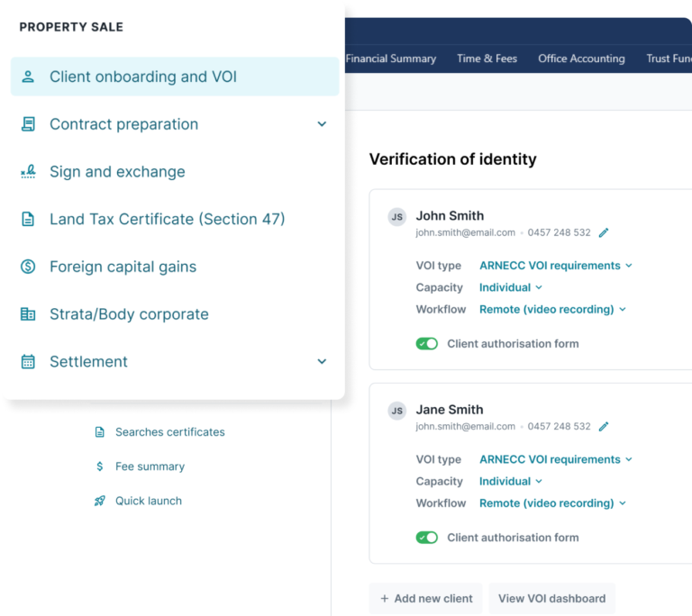The height and width of the screenshot is (616, 692).
Task: Toggle Jane Smith's Client authorisation form switch
Action: pyautogui.click(x=426, y=538)
